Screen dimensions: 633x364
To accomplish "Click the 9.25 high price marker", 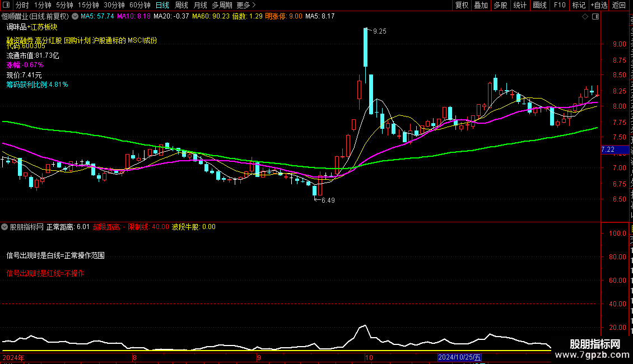I will (x=379, y=31).
